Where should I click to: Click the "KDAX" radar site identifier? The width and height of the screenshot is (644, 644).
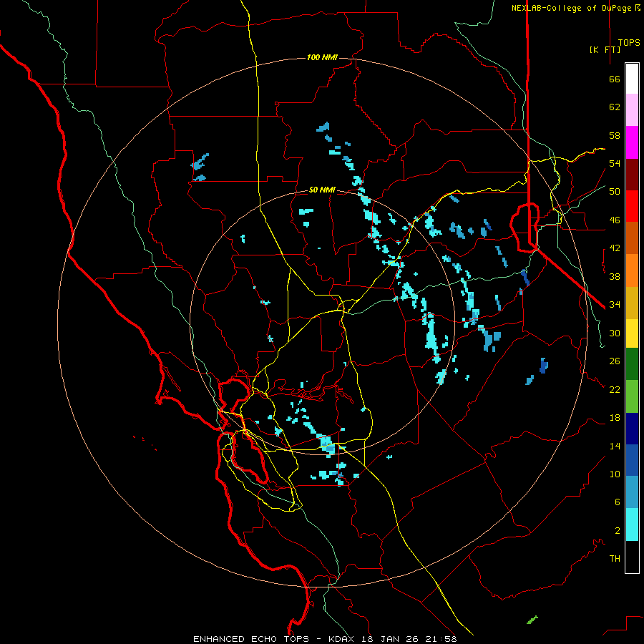click(343, 639)
